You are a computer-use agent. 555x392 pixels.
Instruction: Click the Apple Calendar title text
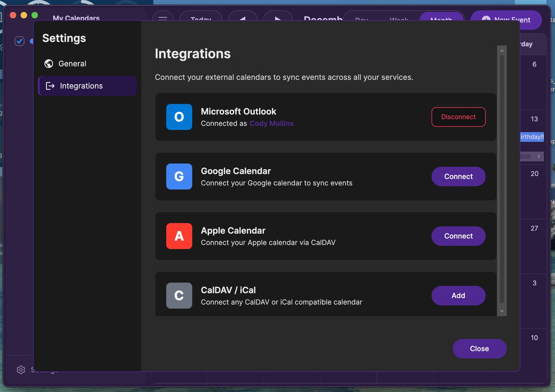[233, 231]
